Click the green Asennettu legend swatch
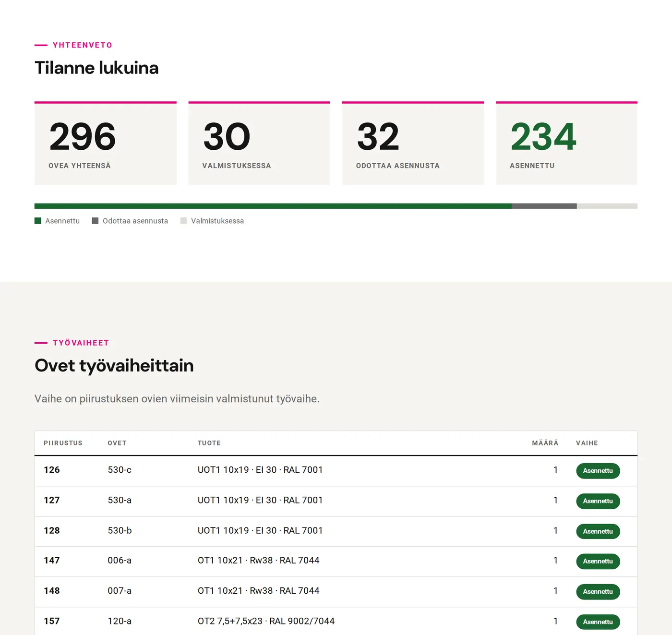Image resolution: width=672 pixels, height=635 pixels. click(x=38, y=221)
